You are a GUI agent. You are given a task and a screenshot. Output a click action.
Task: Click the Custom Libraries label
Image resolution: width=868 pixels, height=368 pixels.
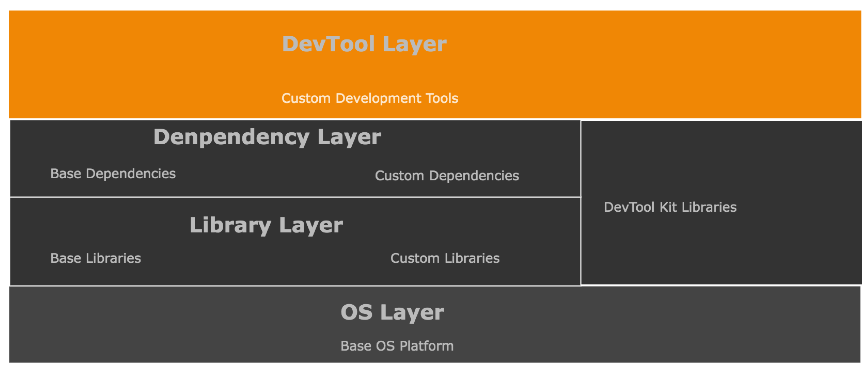(445, 258)
